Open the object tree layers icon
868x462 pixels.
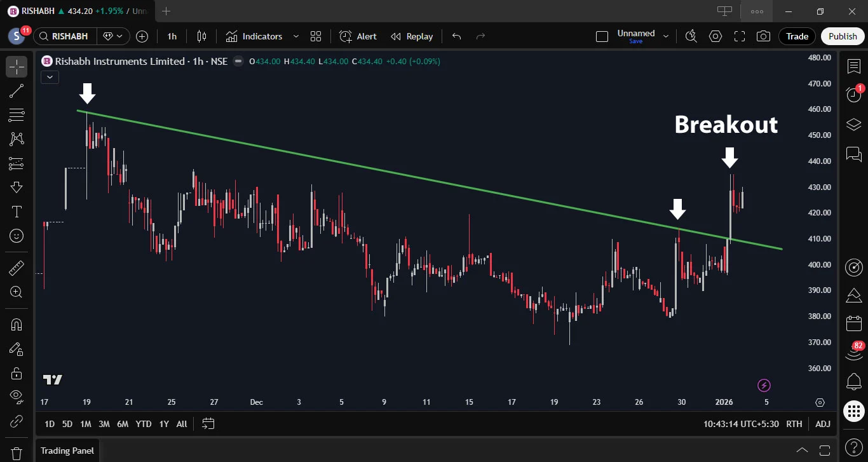(x=854, y=124)
